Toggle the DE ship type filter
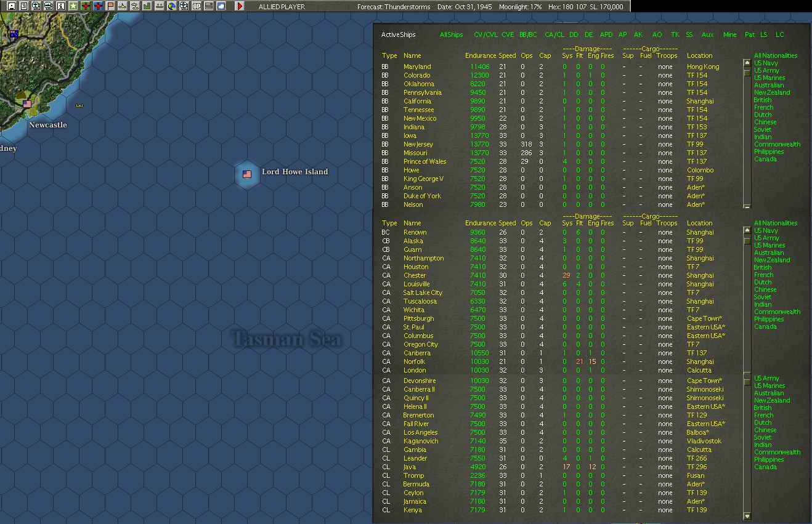Image resolution: width=812 pixels, height=524 pixels. [x=589, y=34]
